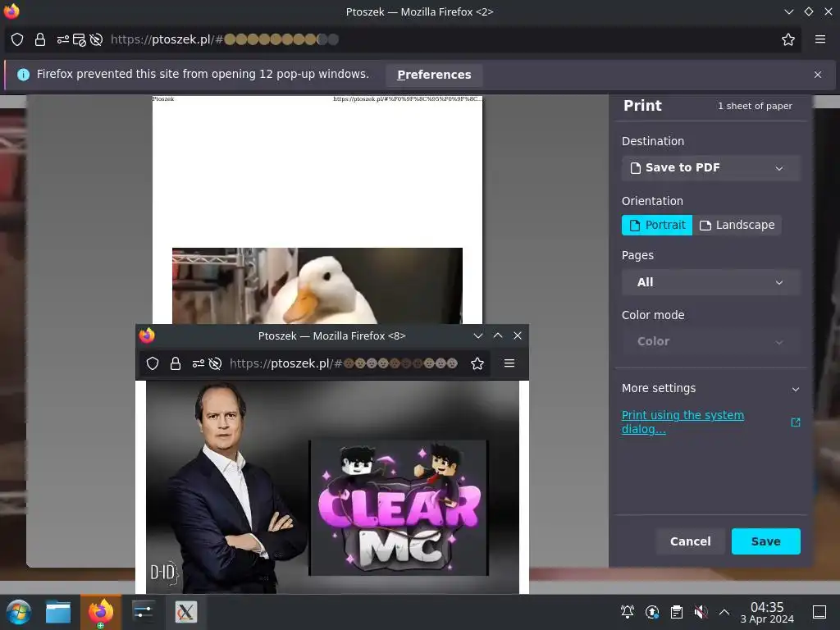Click the muted volume tray icon
The image size is (840, 630).
pos(701,612)
